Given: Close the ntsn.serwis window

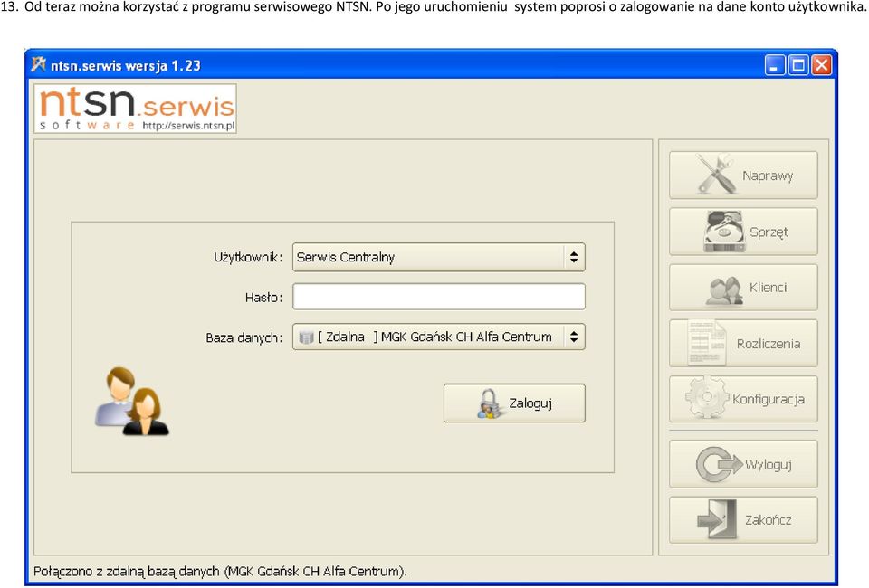Looking at the screenshot, I should click(821, 65).
